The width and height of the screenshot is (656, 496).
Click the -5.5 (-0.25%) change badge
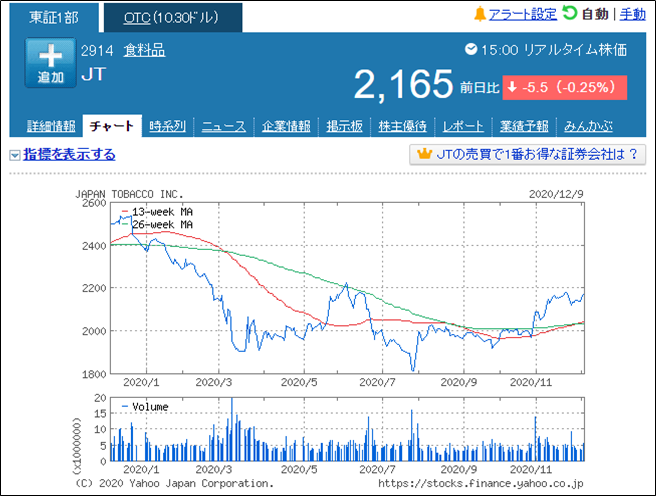point(565,87)
